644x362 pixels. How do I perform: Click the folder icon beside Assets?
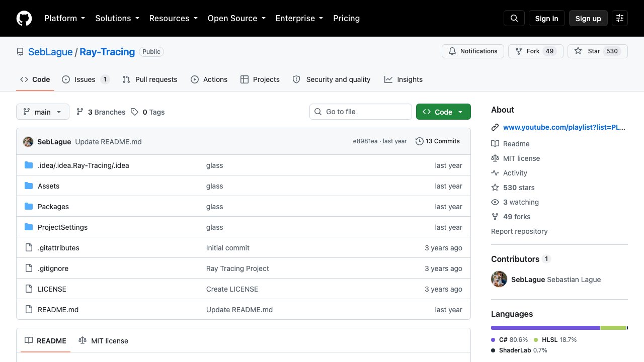pos(29,186)
